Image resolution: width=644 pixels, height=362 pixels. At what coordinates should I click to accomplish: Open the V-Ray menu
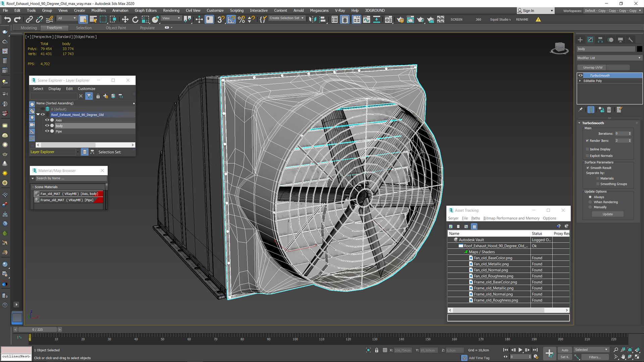tap(340, 10)
